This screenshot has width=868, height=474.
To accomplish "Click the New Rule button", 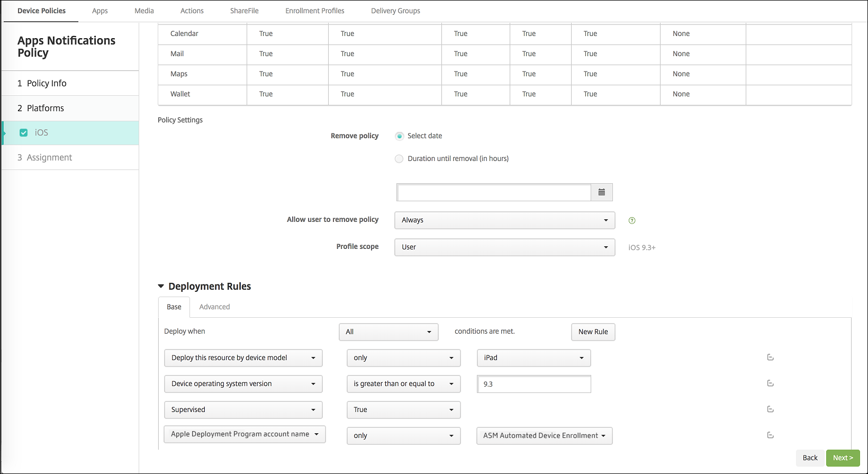I will 593,332.
